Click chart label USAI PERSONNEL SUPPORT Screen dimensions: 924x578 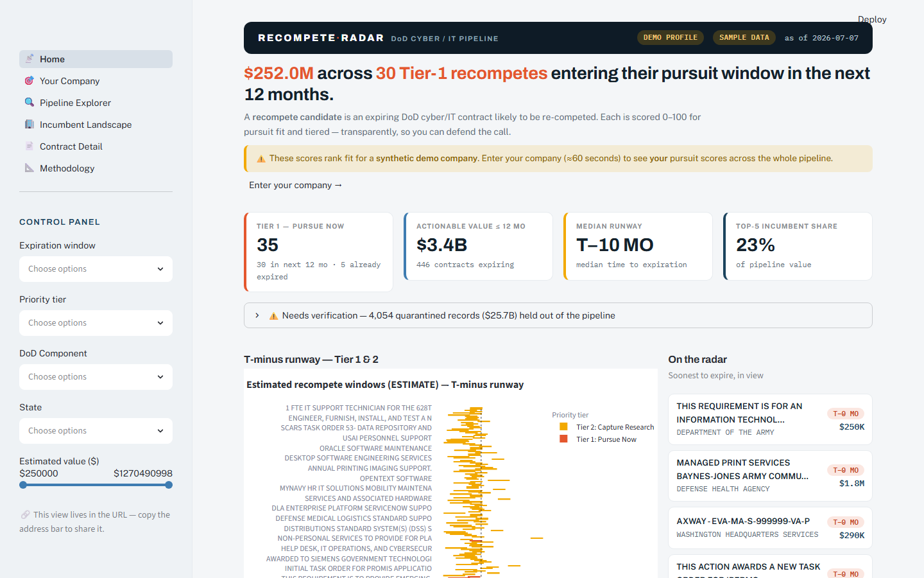point(387,438)
